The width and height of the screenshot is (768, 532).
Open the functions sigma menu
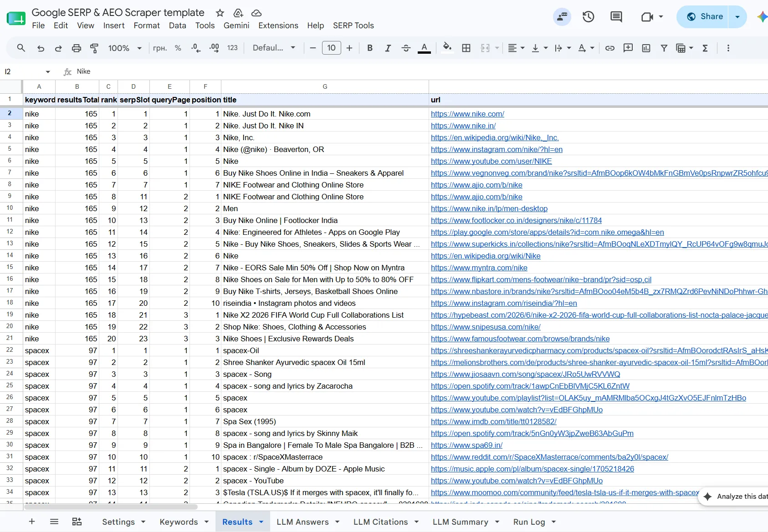click(x=705, y=48)
